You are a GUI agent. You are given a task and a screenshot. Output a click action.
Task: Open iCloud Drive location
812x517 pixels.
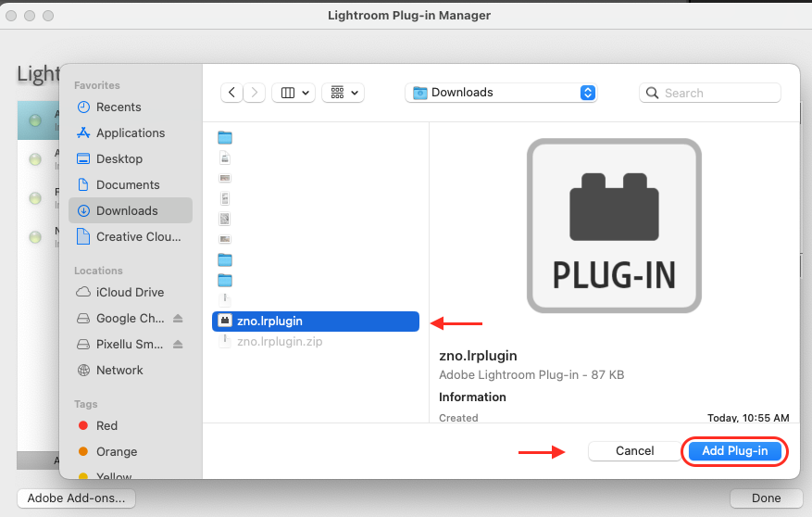(x=131, y=292)
